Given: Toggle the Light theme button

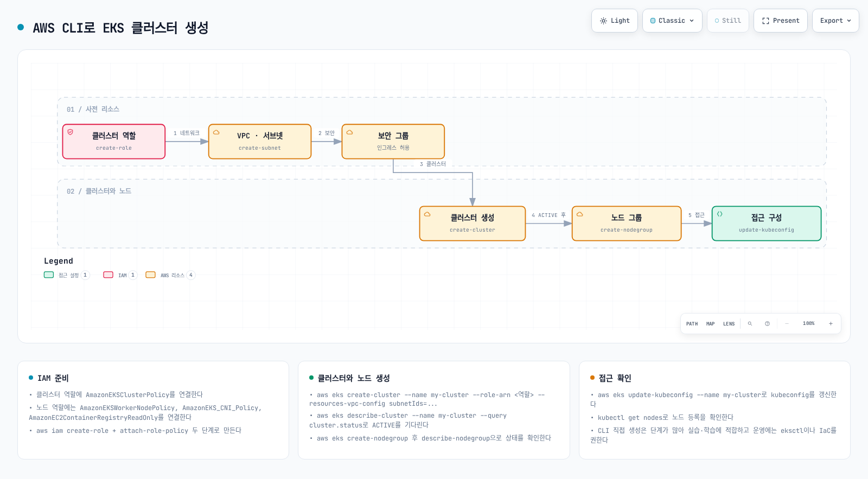Looking at the screenshot, I should pos(614,21).
